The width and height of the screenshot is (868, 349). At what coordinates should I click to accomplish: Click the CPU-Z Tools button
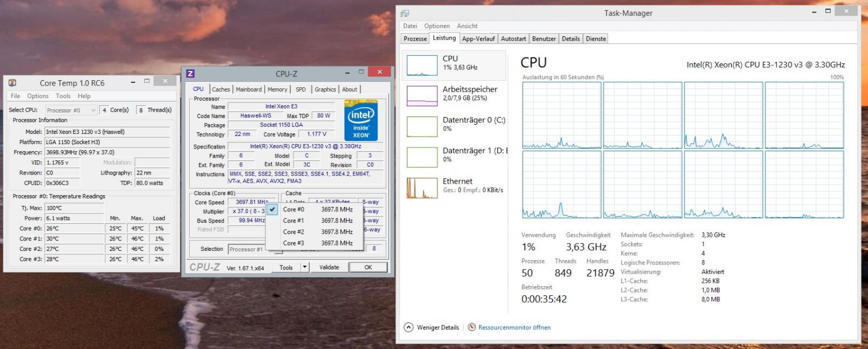pyautogui.click(x=286, y=267)
